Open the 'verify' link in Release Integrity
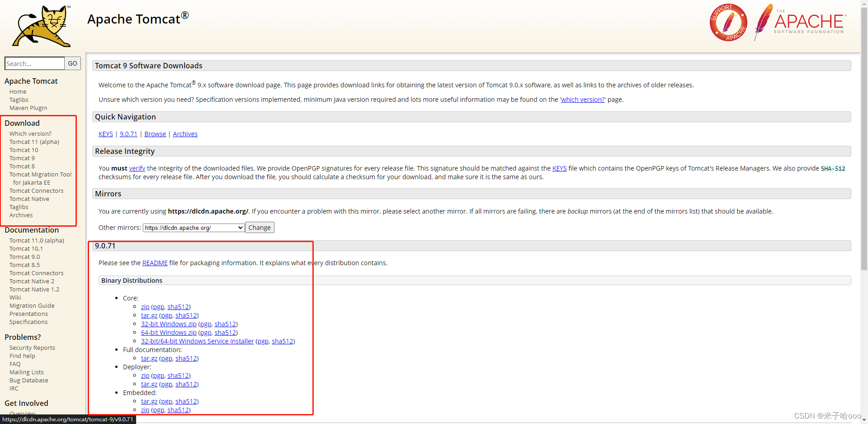Viewport: 868px width, 424px height. point(137,168)
